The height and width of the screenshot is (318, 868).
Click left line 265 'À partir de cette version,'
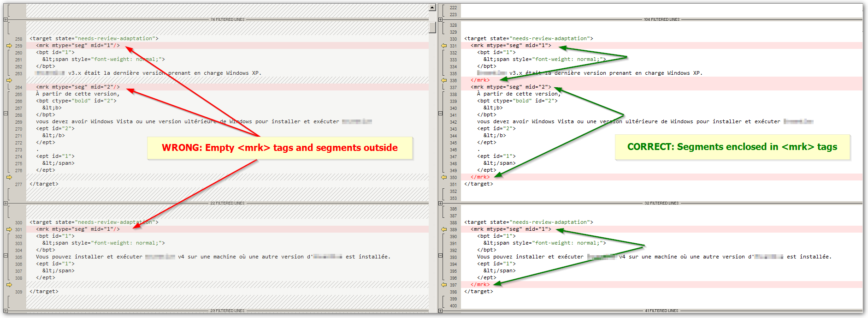coord(78,94)
